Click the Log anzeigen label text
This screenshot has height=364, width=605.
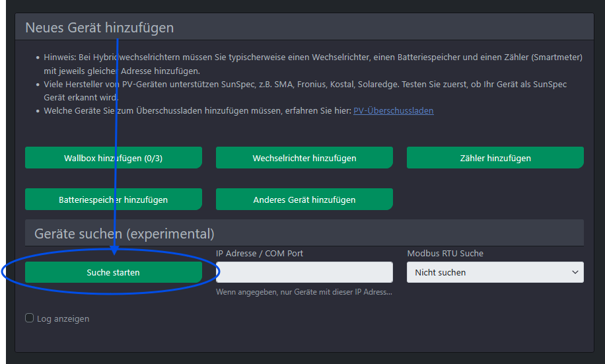point(63,318)
